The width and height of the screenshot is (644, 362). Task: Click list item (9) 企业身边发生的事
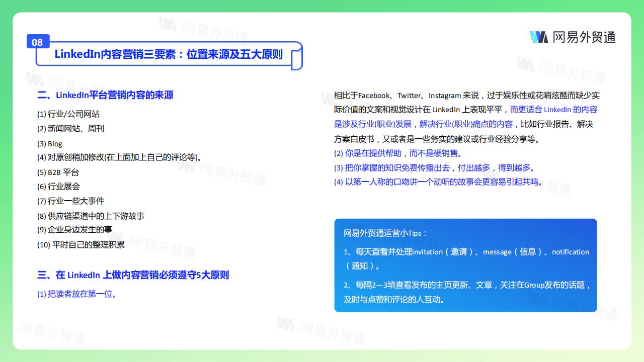(75, 230)
